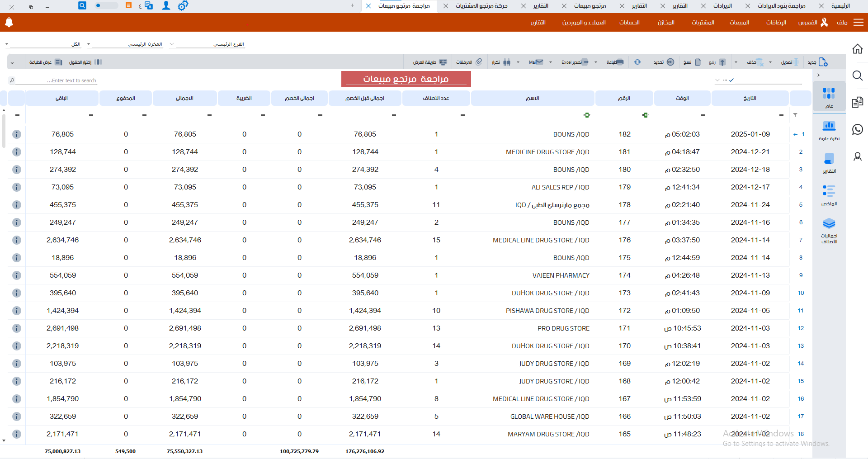Click the refresh arrows icon in toolbar
The height and width of the screenshot is (459, 868).
(x=637, y=62)
